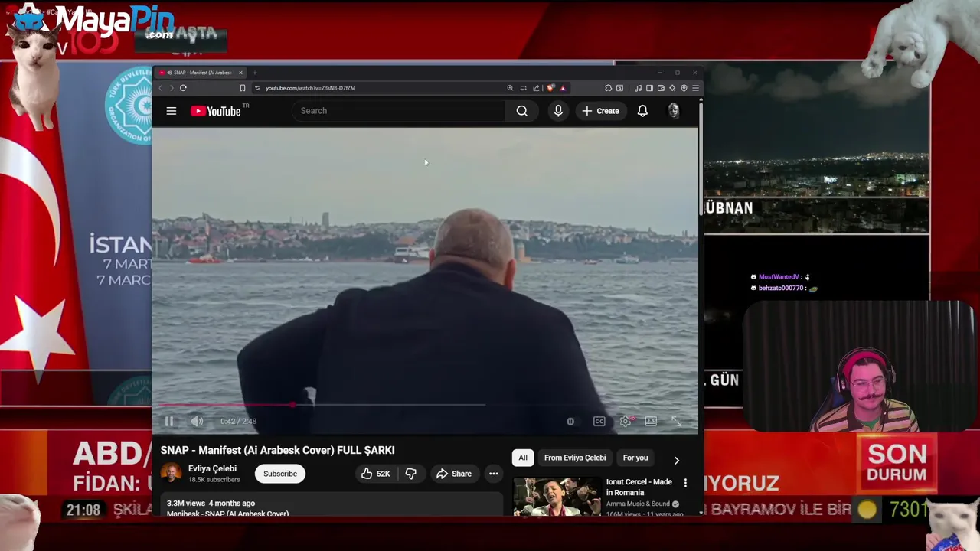The width and height of the screenshot is (980, 551).
Task: Click the Amma Music & Sound channel name
Action: (x=638, y=504)
